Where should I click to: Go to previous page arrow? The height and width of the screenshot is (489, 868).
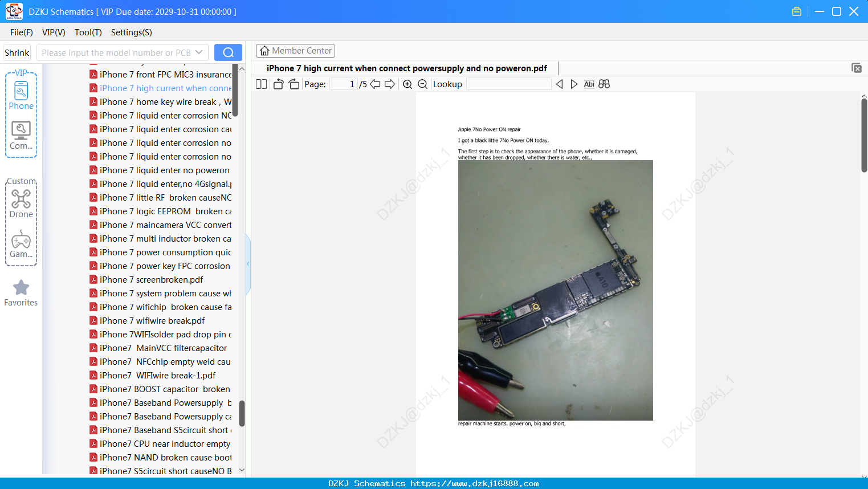click(x=375, y=84)
